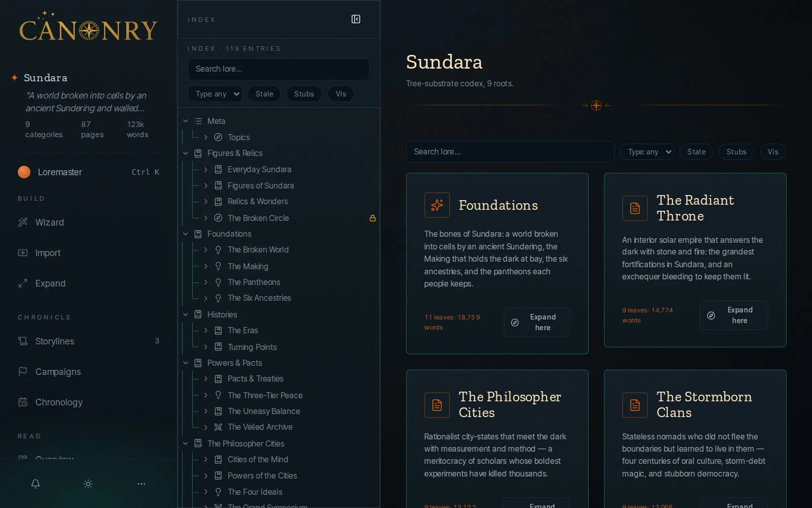Open the Type: any dropdown in main view
This screenshot has height=508, width=812.
pos(647,152)
